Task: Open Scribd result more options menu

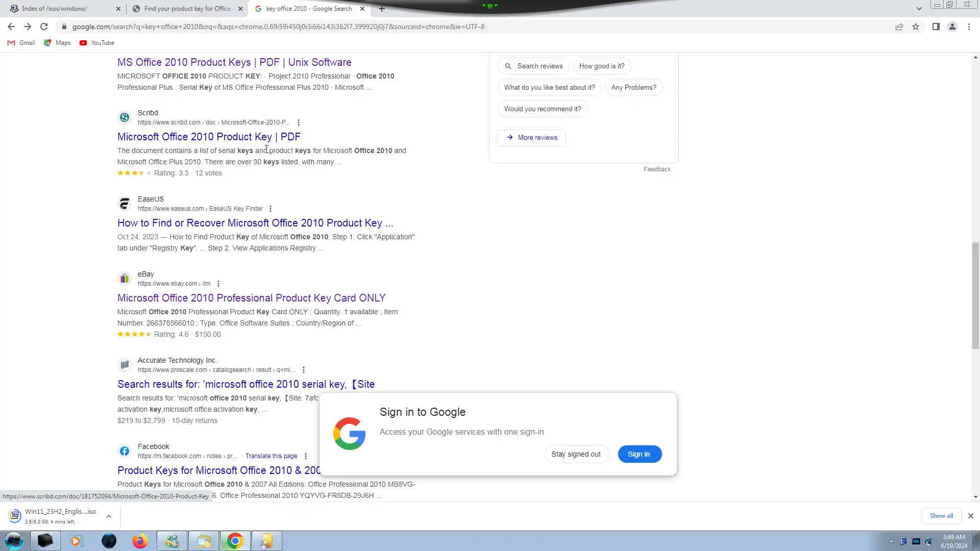Action: coord(299,122)
